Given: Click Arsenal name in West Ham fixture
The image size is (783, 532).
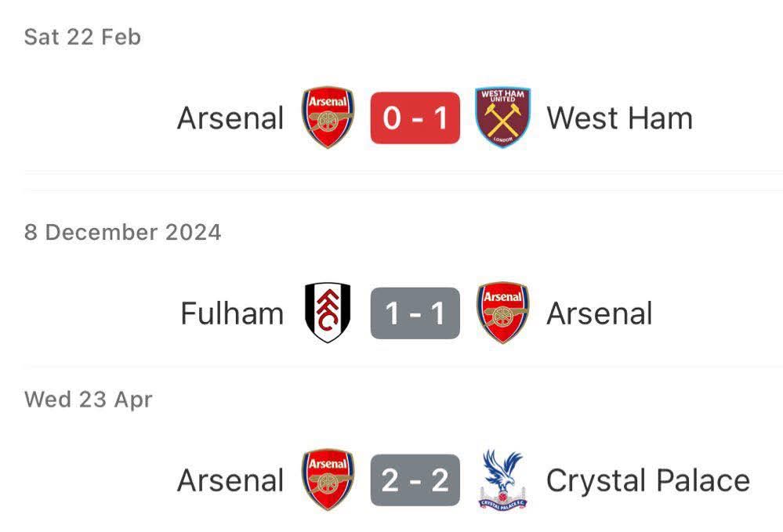Looking at the screenshot, I should [230, 118].
